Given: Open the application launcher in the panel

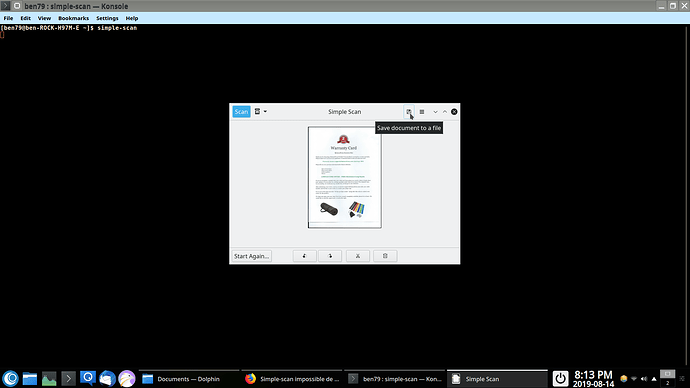Looking at the screenshot, I should pos(11,378).
